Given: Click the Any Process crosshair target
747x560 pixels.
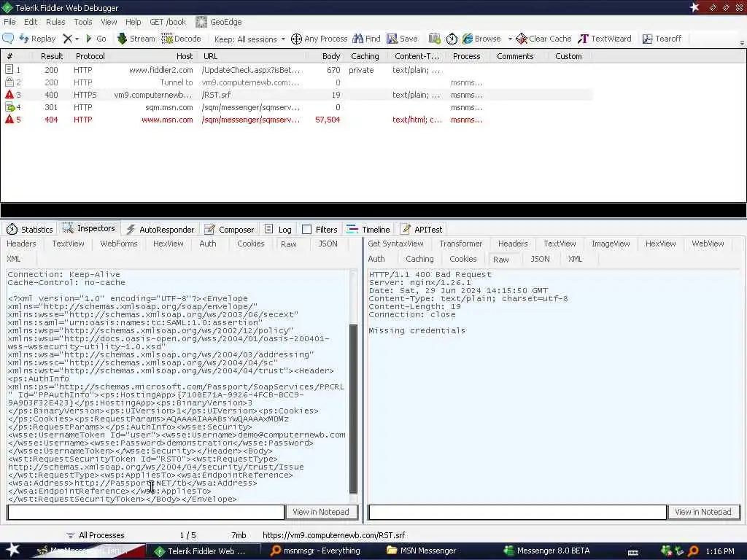Looking at the screenshot, I should tap(320, 39).
